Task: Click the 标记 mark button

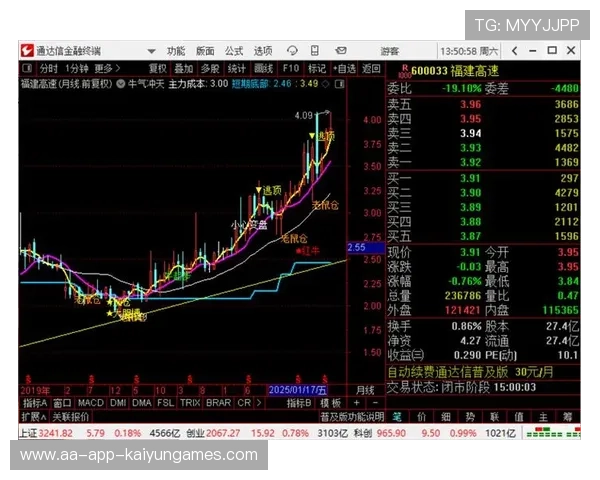Action: (x=317, y=69)
